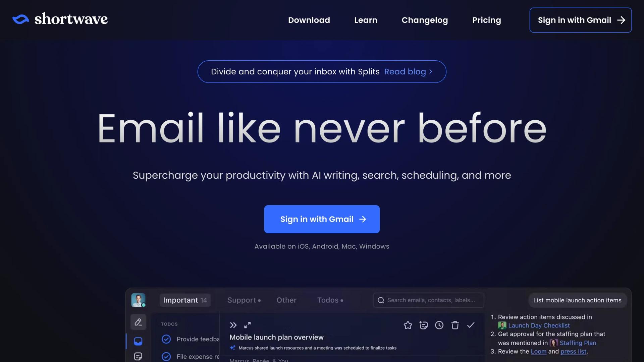Select the 'Support' tab in inbox

click(243, 300)
